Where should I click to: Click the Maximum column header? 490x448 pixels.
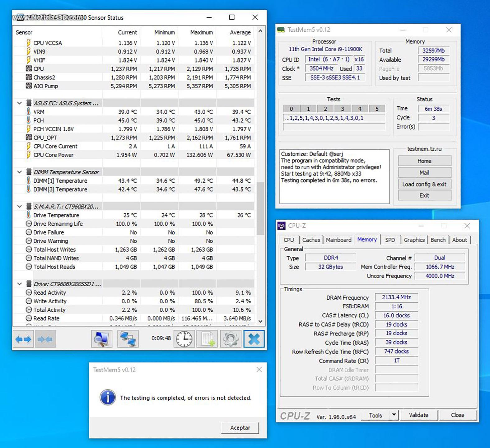click(197, 32)
